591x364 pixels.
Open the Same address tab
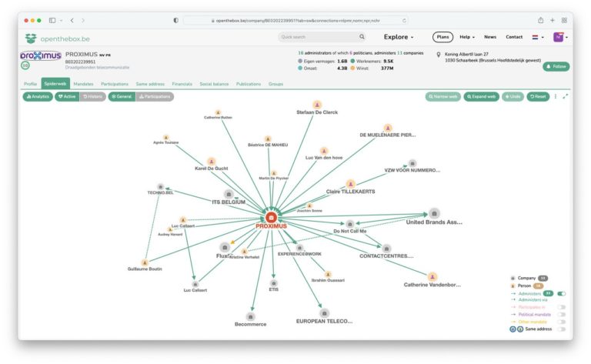[150, 84]
